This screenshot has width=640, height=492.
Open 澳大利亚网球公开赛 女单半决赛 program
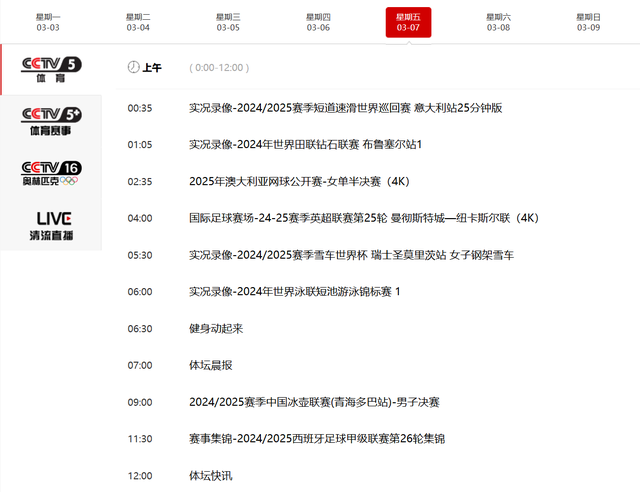pyautogui.click(x=299, y=181)
